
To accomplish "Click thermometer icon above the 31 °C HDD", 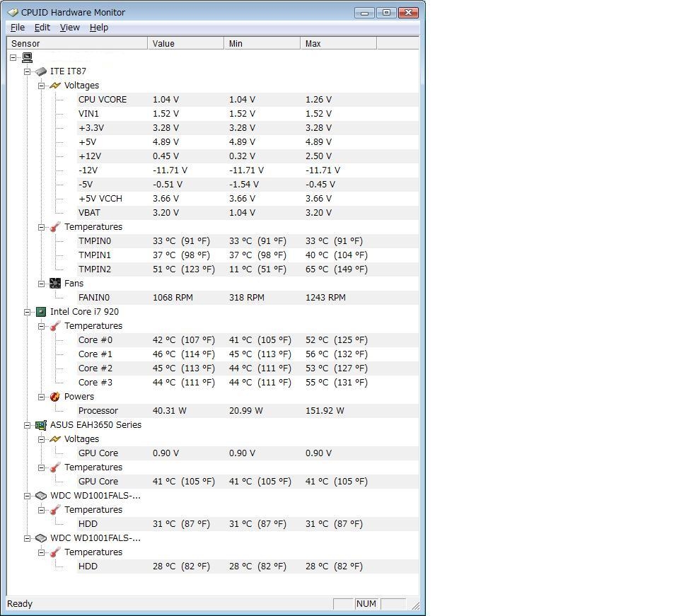I will click(55, 510).
